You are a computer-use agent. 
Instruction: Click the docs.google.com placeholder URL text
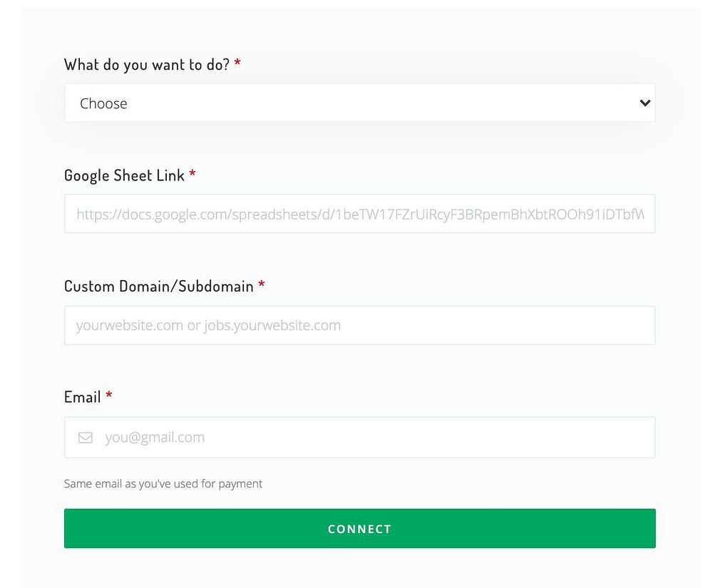click(x=359, y=214)
